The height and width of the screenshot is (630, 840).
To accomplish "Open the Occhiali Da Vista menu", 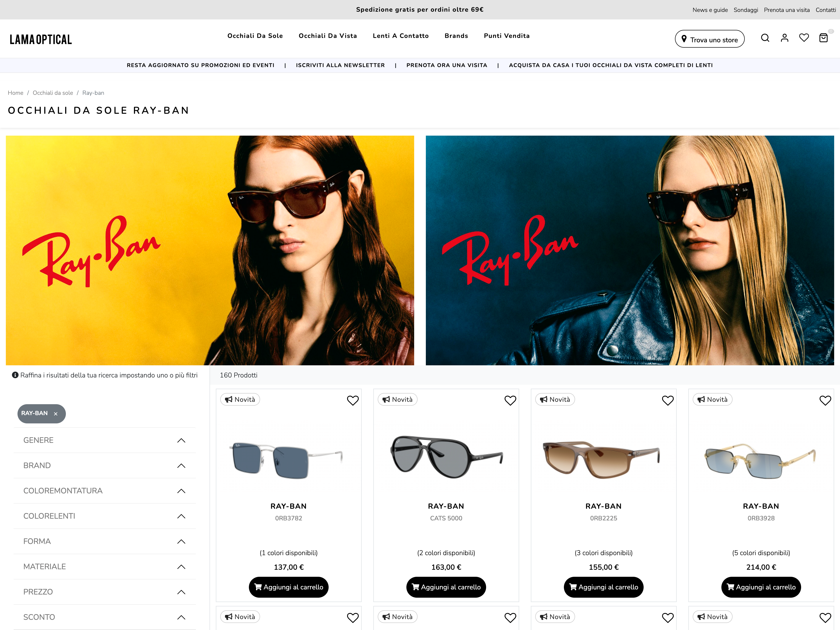I will 328,36.
